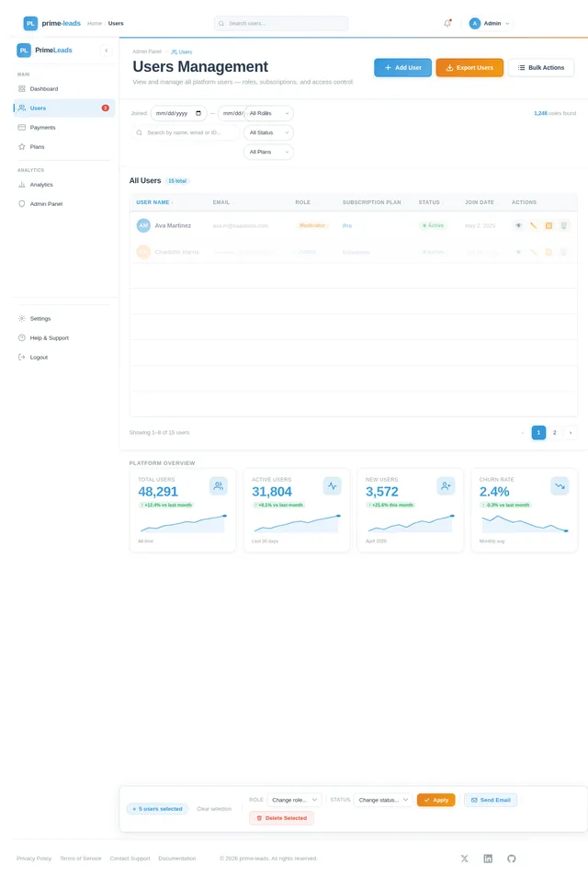Click the search by name, email or ID field
Viewport: 588px width, 888px height.
pos(185,132)
